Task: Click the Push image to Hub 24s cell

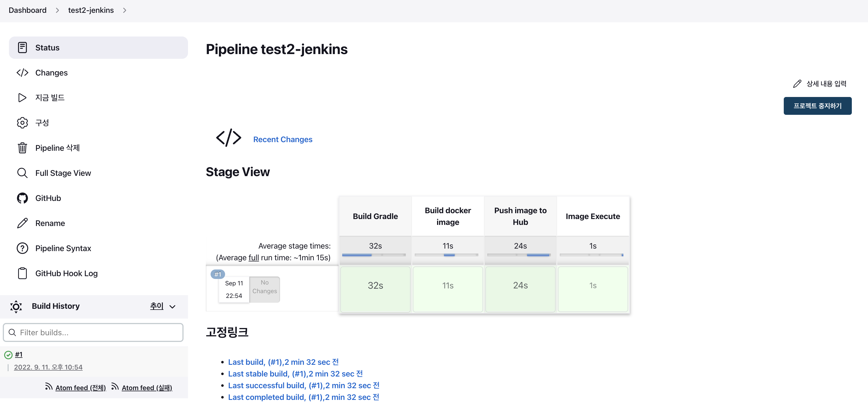Action: coord(520,289)
